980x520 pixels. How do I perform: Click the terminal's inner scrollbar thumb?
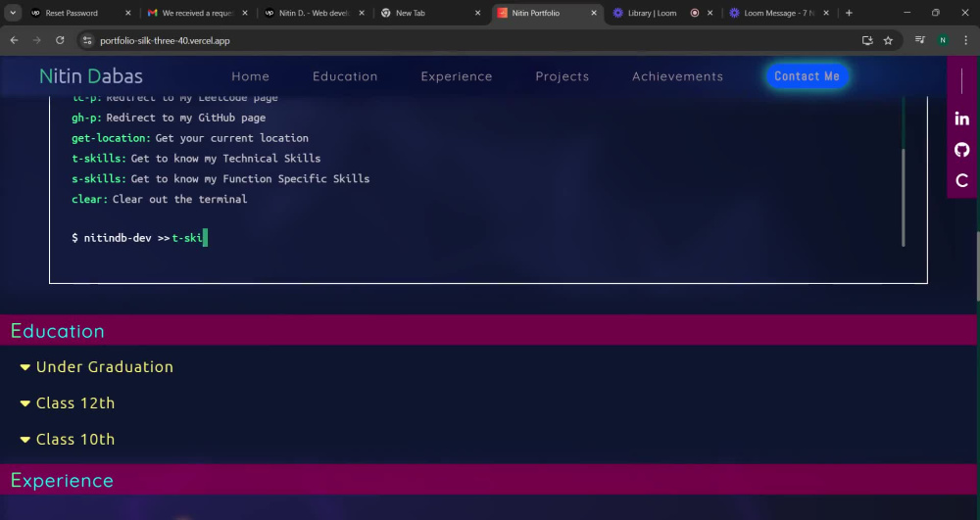pyautogui.click(x=904, y=197)
